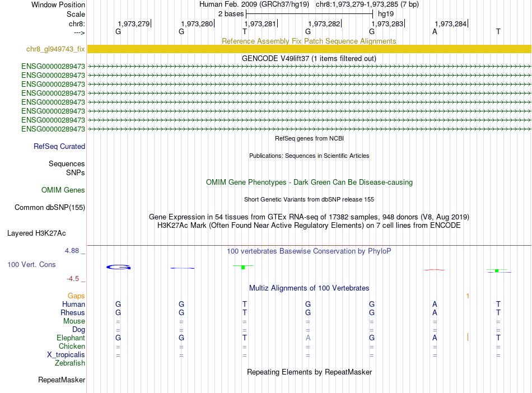Click the orange insertion bar in Elephant row
The width and height of the screenshot is (532, 393).
pyautogui.click(x=468, y=337)
